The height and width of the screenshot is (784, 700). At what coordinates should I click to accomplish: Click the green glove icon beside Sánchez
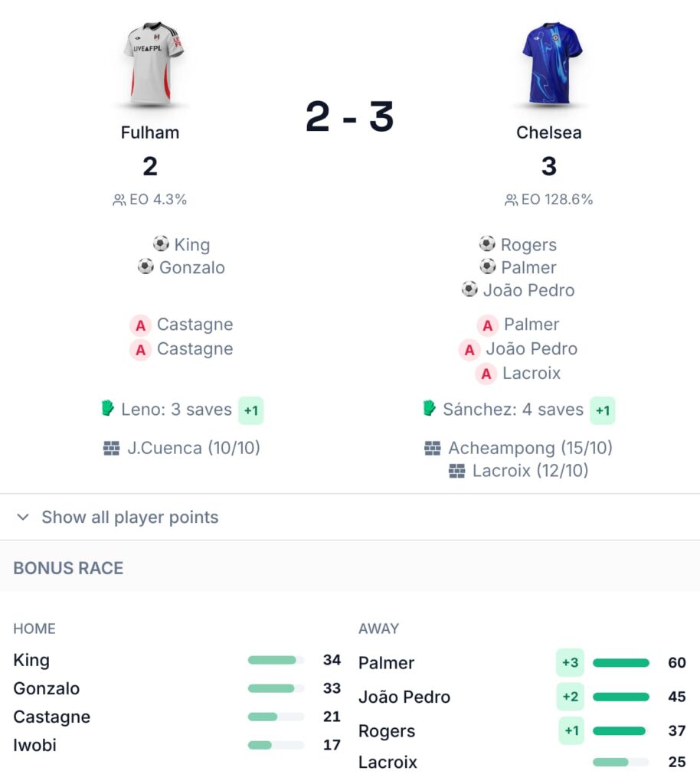coord(429,409)
